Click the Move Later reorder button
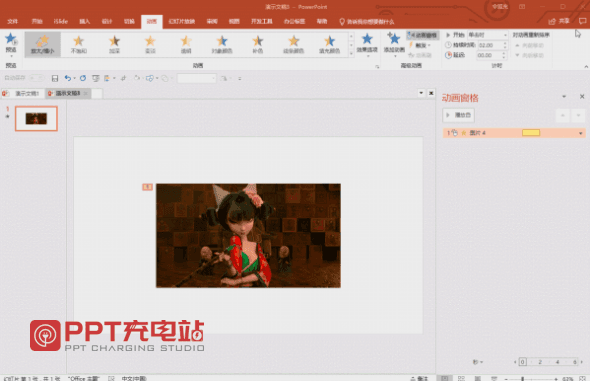Viewport: 590px width, 381px height. 530,55
